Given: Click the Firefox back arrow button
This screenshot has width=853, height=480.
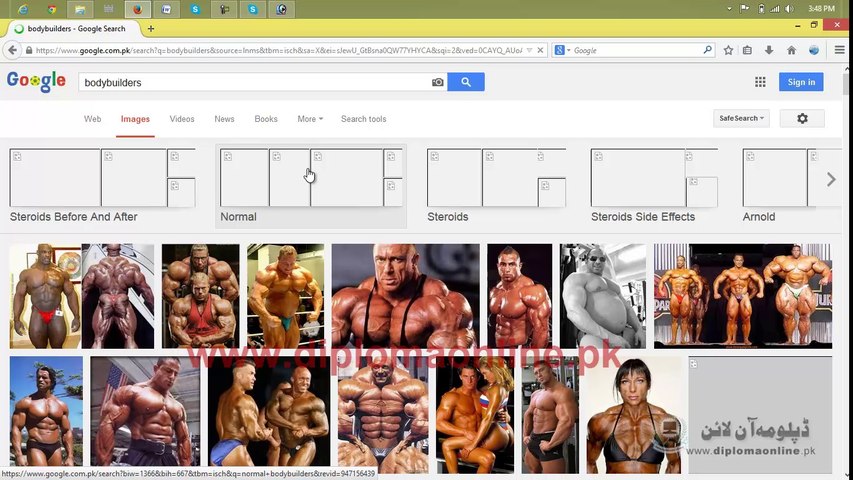Looking at the screenshot, I should (x=12, y=50).
